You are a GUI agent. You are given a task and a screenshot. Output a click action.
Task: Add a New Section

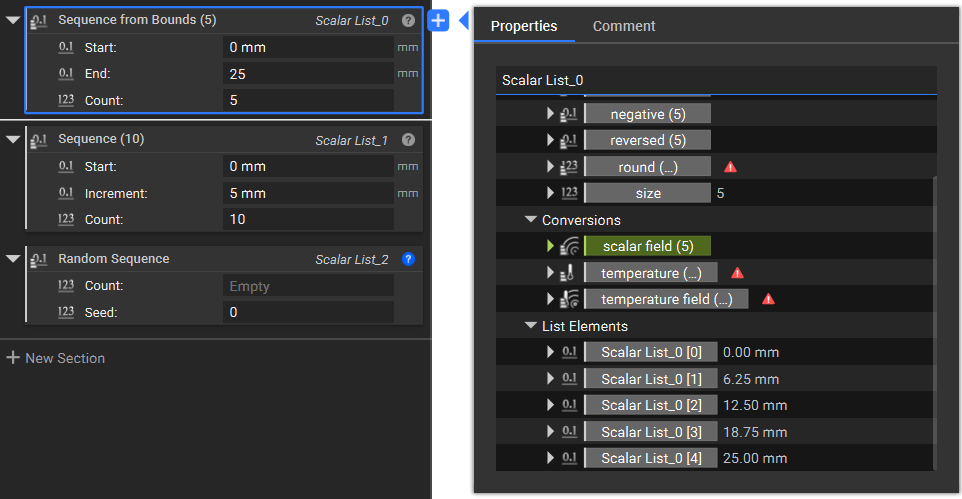point(56,358)
